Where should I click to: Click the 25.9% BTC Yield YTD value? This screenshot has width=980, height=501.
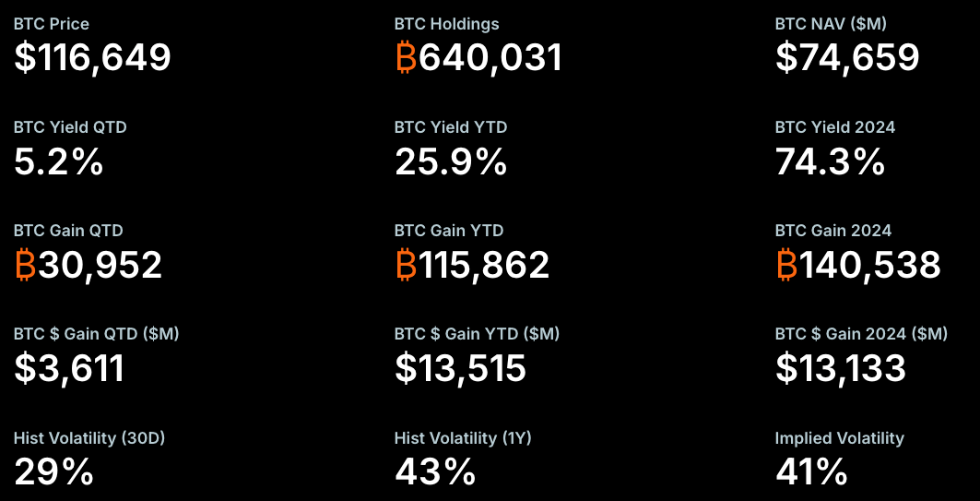[x=451, y=162]
